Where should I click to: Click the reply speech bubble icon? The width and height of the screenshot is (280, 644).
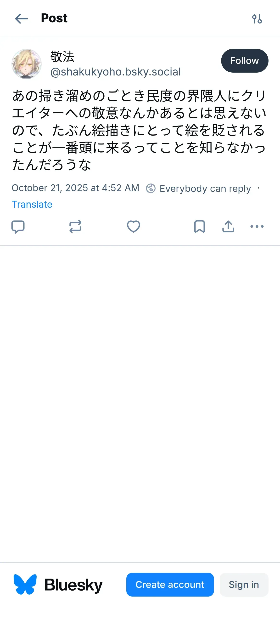18,226
